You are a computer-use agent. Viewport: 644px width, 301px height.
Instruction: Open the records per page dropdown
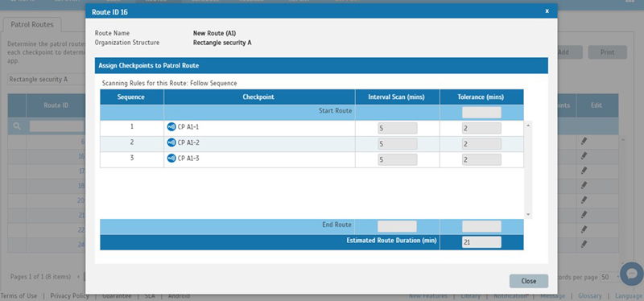(610, 277)
